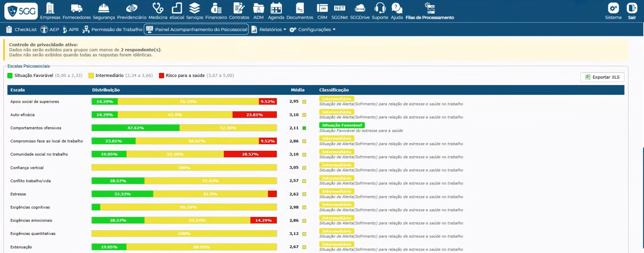
Task: Open the APR menu item
Action: click(71, 30)
